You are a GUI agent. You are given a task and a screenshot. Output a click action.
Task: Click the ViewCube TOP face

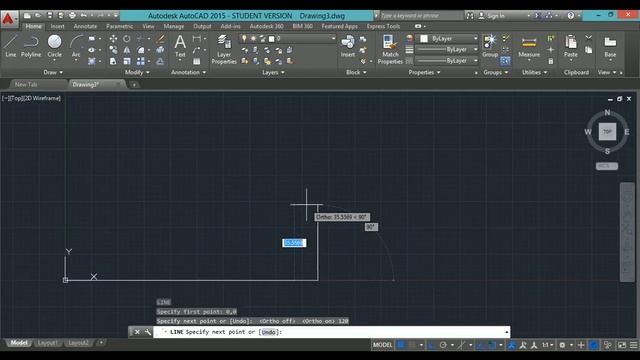coord(607,132)
